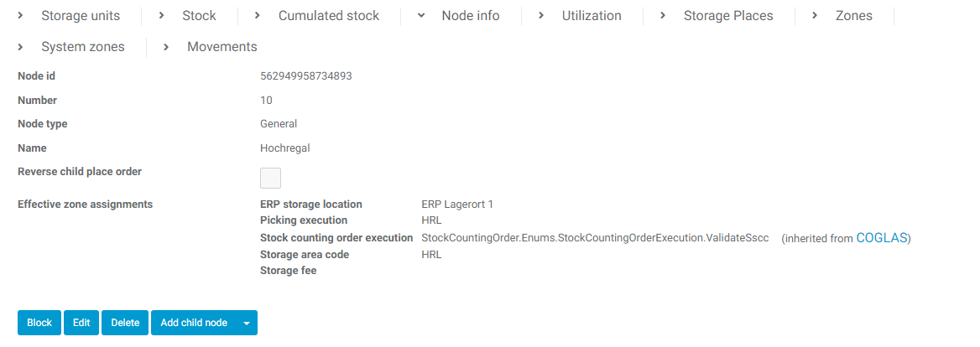Click the Block button
Screen dimensions: 980x347
(39, 323)
